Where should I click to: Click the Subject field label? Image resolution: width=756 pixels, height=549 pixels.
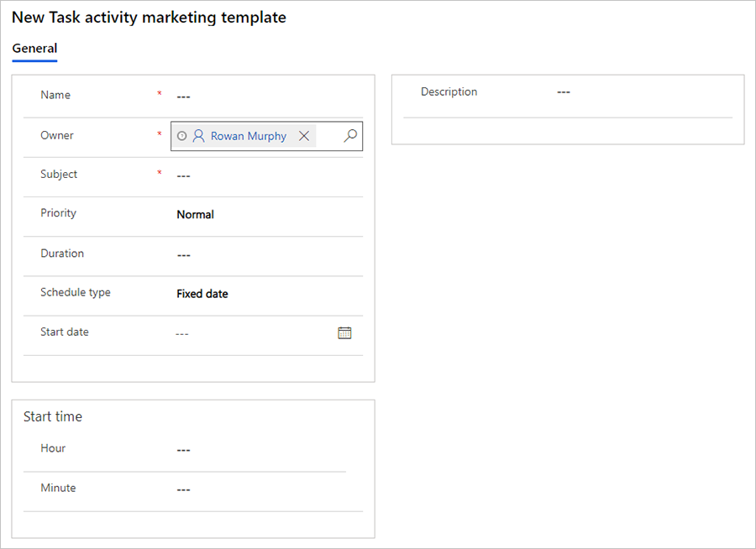59,175
